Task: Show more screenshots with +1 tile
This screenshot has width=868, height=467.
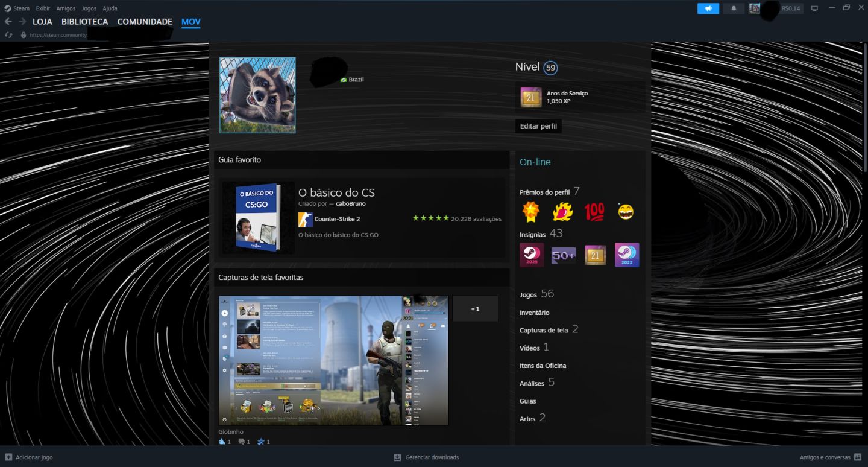Action: (x=475, y=308)
